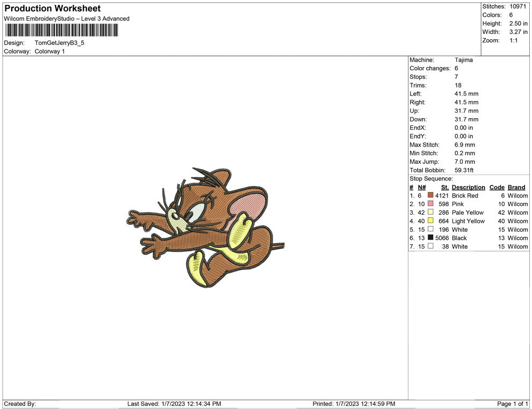The width and height of the screenshot is (532, 409).
Task: Click the Stops value 7
Action: pyautogui.click(x=456, y=77)
